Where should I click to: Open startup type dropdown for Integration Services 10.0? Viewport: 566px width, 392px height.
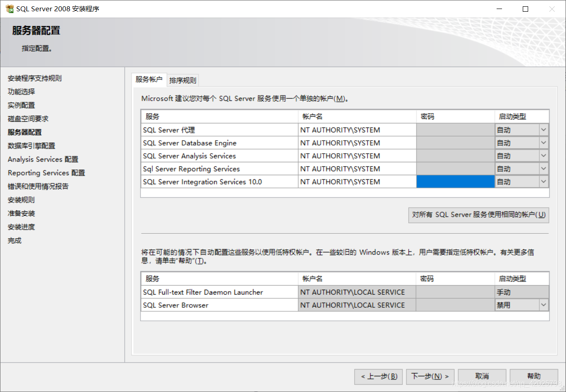[544, 182]
